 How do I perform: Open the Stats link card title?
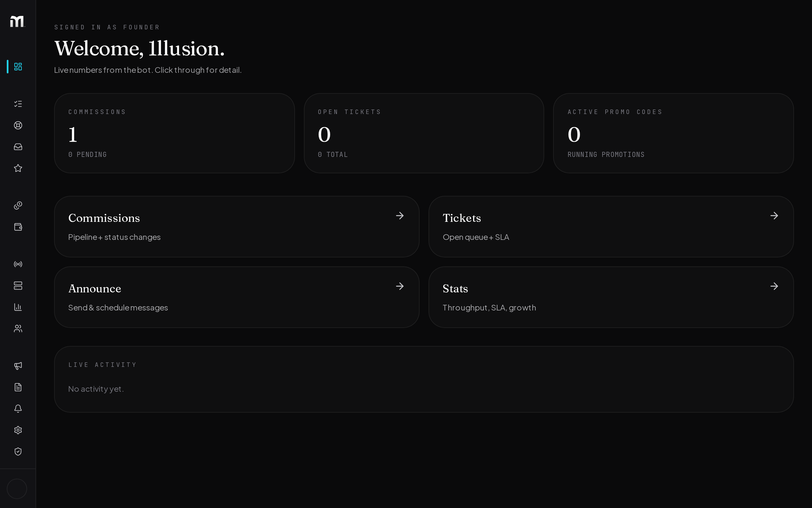click(455, 289)
